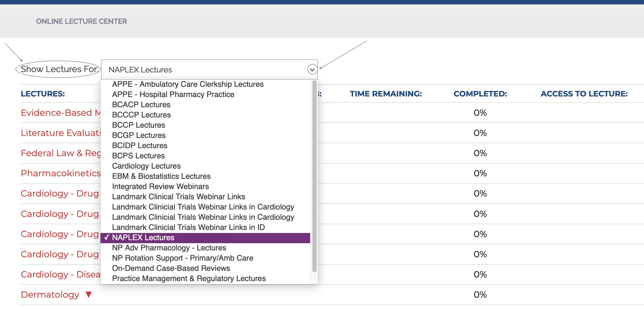Open the Pharmacokinetics lecture link
The width and height of the screenshot is (644, 309).
click(x=61, y=173)
